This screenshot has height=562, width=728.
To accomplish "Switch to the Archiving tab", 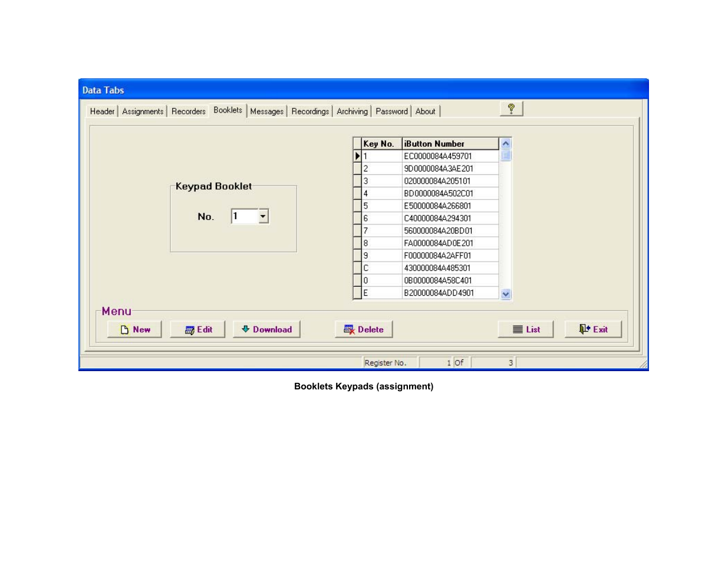I will coord(352,111).
